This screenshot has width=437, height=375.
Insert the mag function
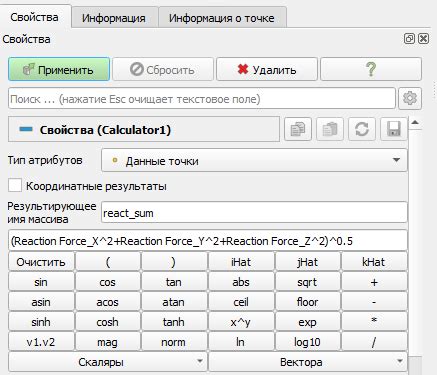point(108,342)
